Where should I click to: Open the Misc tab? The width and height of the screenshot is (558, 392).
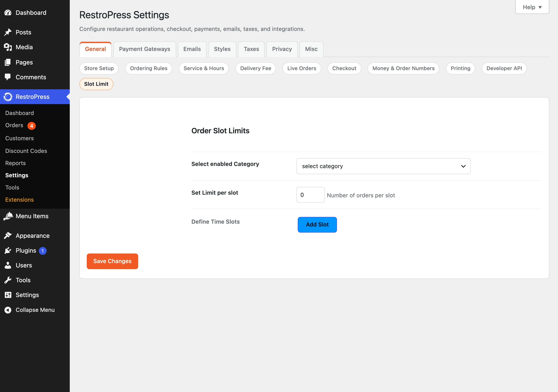coord(311,49)
